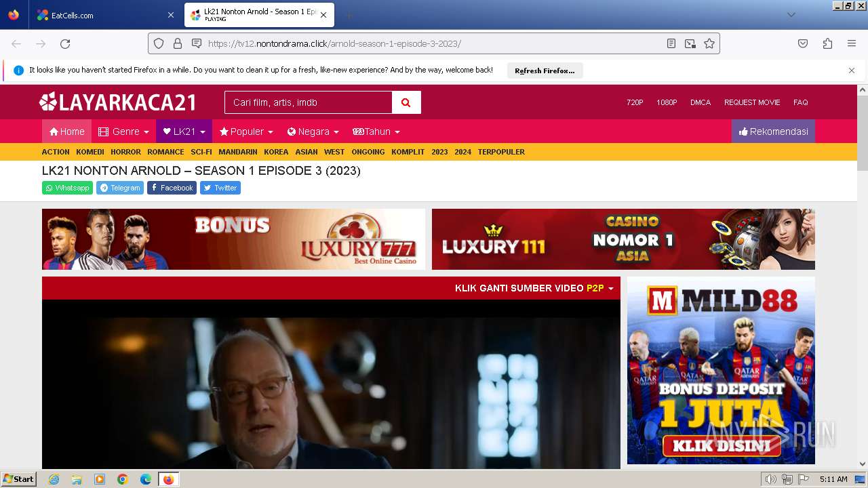The height and width of the screenshot is (488, 868).
Task: Go to Home in navigation bar
Action: click(x=66, y=131)
